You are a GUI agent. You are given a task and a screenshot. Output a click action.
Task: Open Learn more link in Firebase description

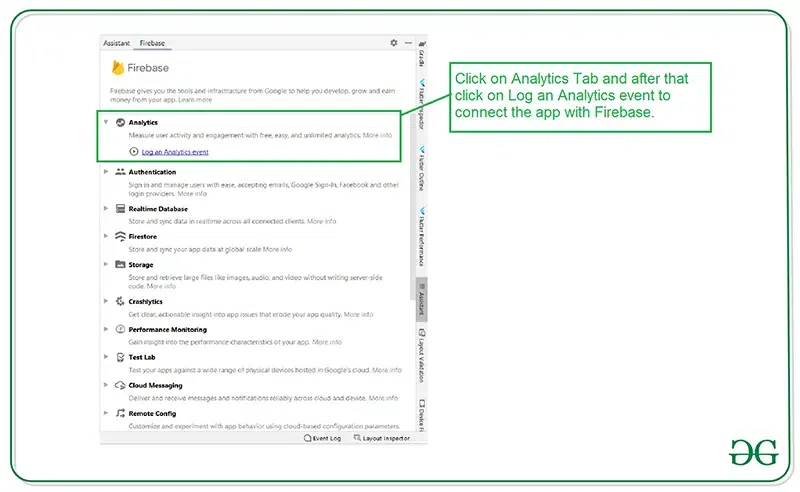(195, 100)
